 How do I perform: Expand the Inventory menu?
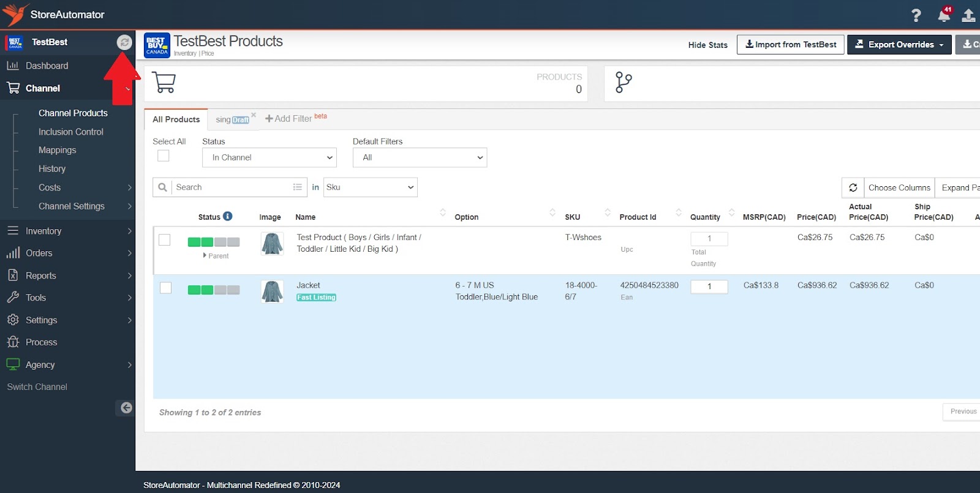pos(129,231)
